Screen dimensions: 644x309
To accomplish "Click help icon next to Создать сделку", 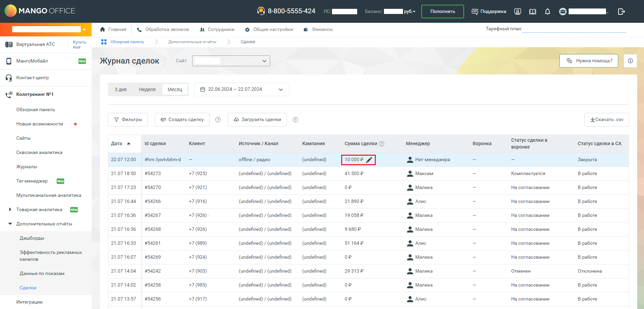I will click(218, 120).
